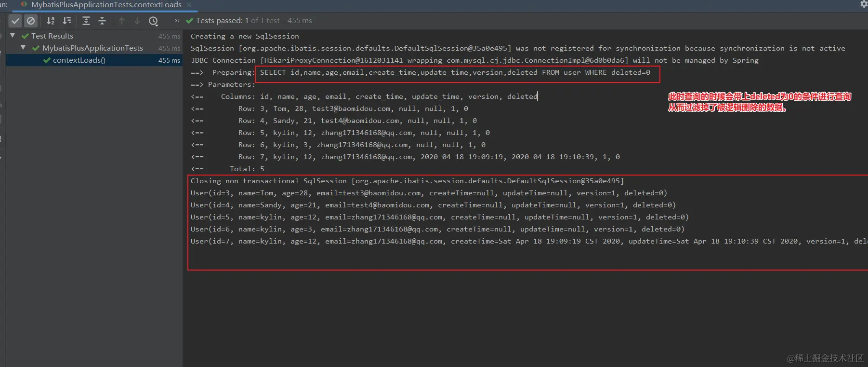868x367 pixels.
Task: Toggle the Show Passed tests checkmark button
Action: coord(15,21)
